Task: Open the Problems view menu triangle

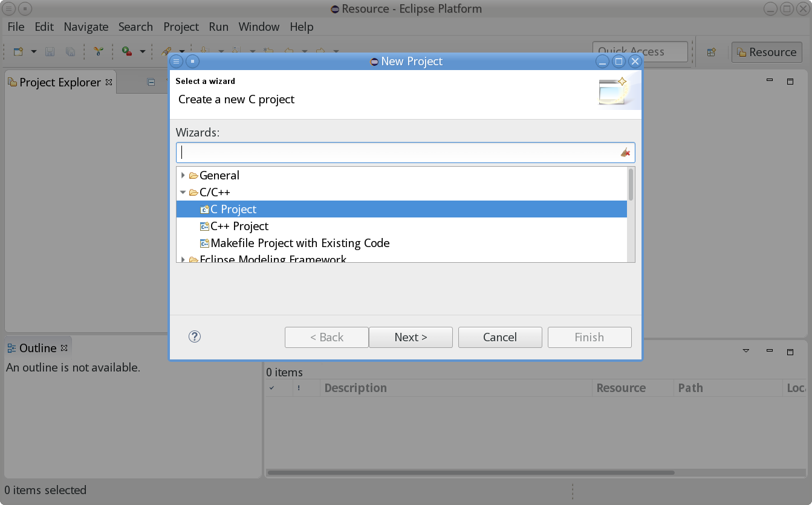Action: [x=746, y=350]
